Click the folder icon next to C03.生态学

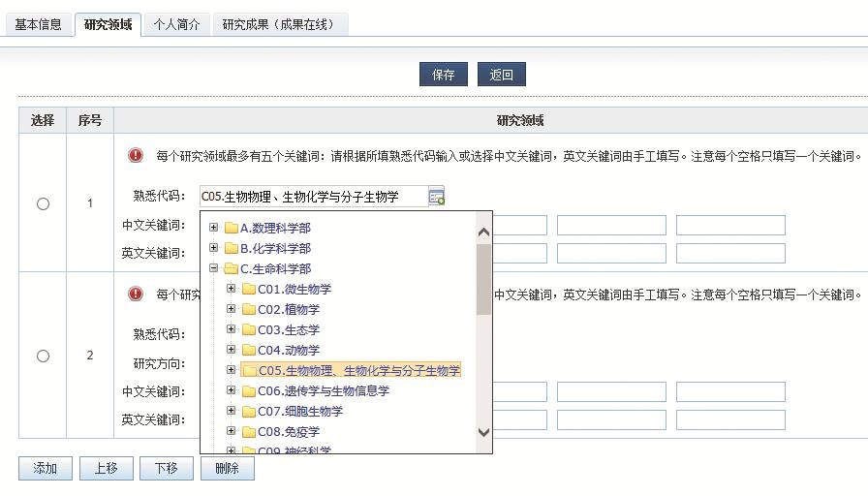(x=248, y=330)
